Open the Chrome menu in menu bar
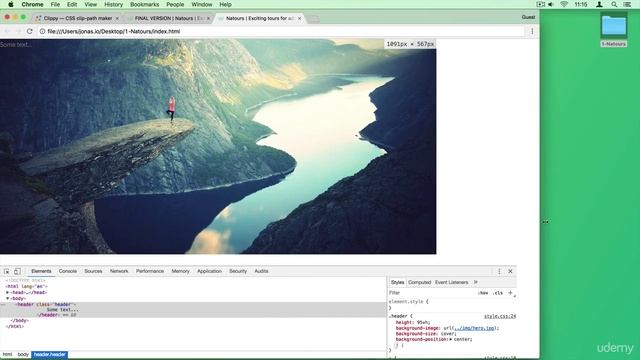This screenshot has width=640, height=360. pyautogui.click(x=32, y=4)
